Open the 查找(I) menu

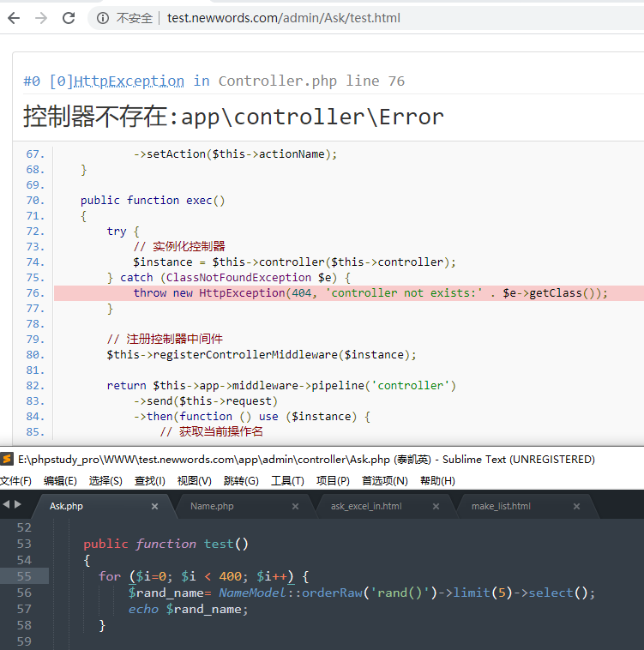click(150, 481)
